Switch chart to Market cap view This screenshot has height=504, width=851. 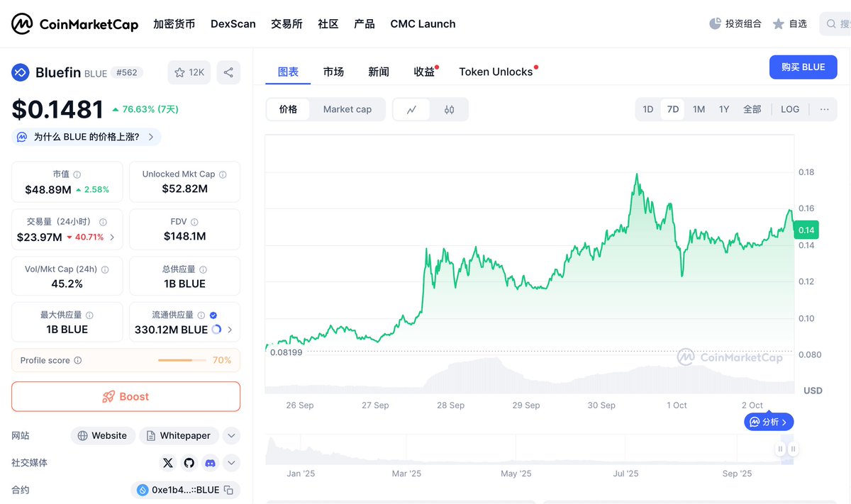[347, 109]
